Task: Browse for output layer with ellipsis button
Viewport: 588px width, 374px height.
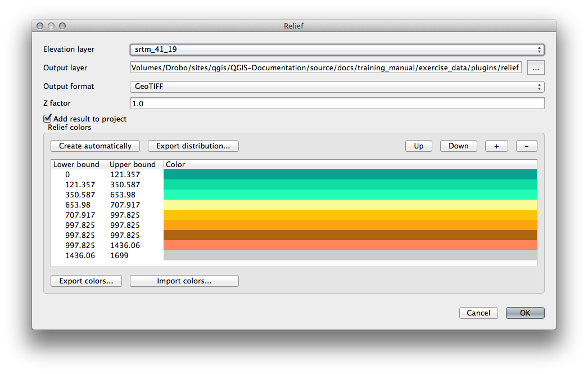Action: tap(535, 68)
